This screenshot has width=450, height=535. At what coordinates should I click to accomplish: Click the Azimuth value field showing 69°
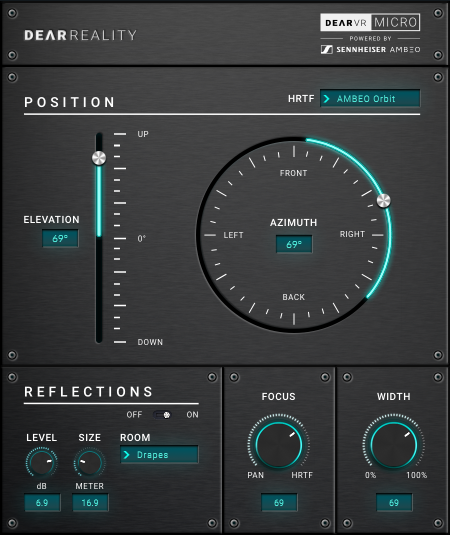coord(294,244)
